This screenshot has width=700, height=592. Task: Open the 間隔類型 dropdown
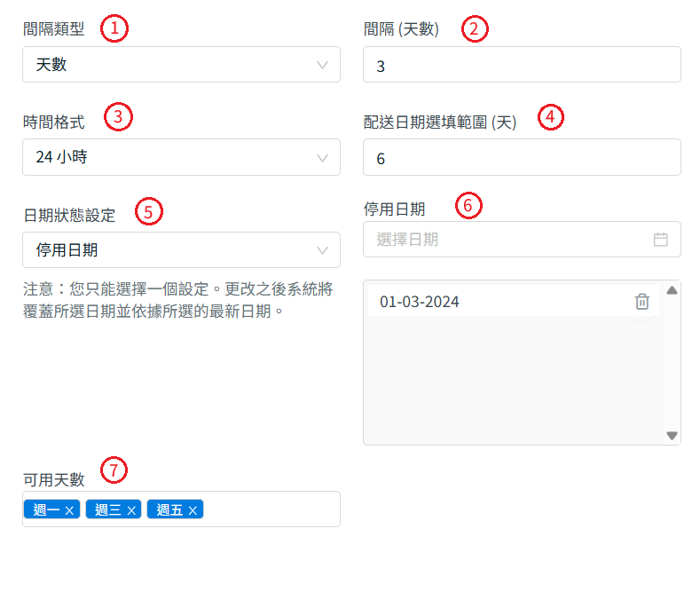pos(181,65)
